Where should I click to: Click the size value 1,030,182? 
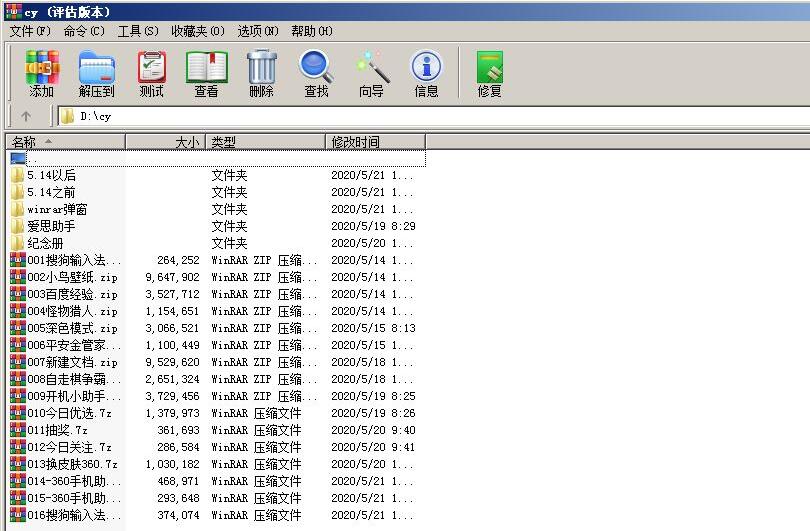(172, 464)
